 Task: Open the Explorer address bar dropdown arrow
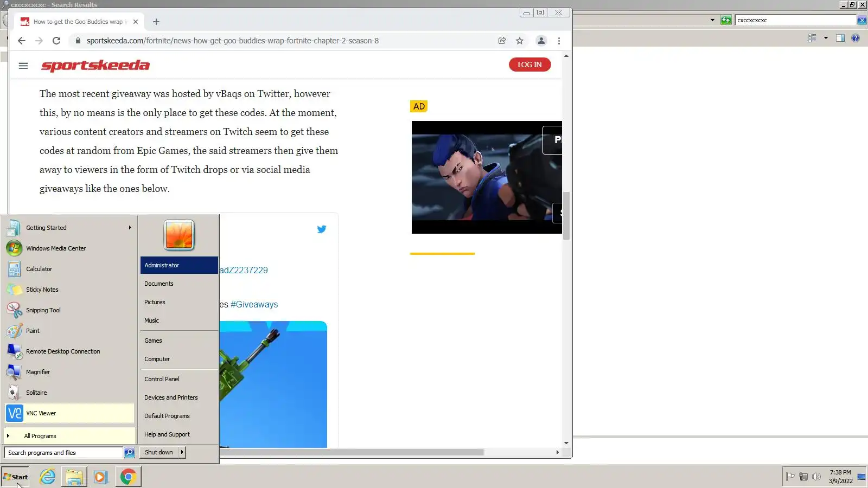click(712, 20)
